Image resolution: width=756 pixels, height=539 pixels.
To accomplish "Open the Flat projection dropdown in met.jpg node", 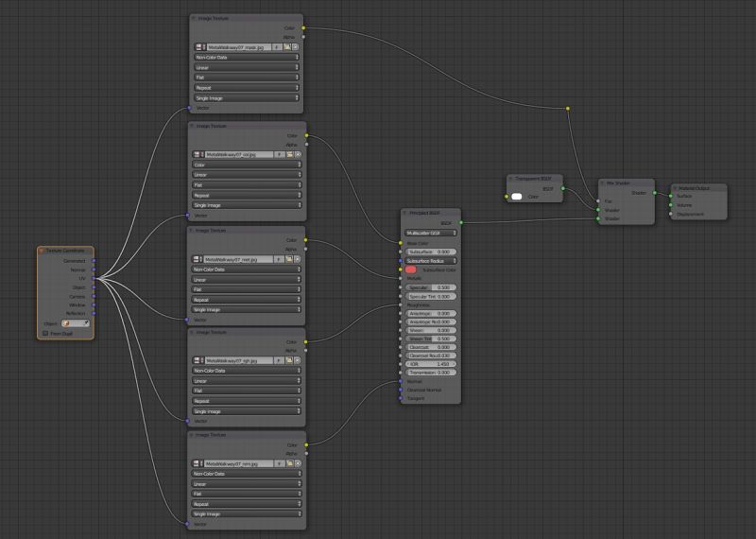I will pyautogui.click(x=247, y=289).
